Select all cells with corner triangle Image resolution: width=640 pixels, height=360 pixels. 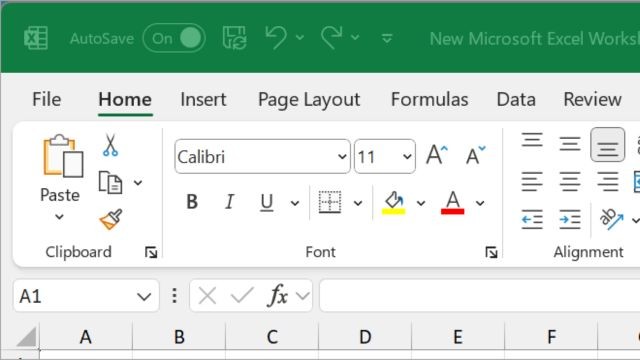(x=27, y=337)
